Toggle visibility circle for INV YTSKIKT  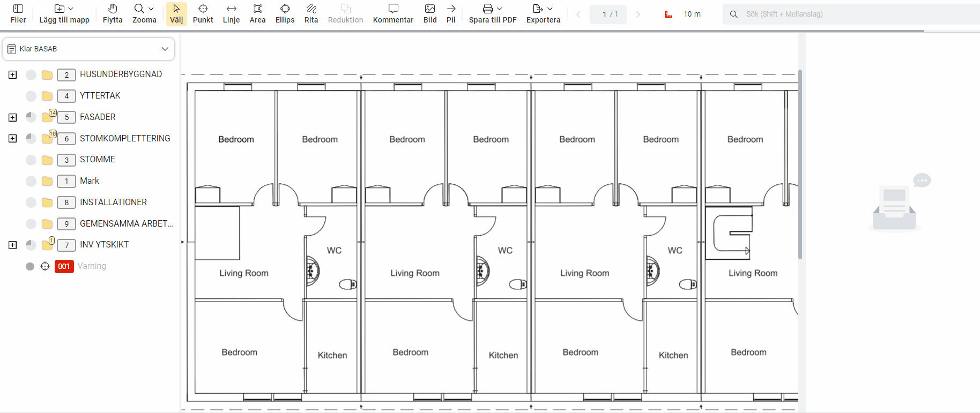click(x=31, y=245)
